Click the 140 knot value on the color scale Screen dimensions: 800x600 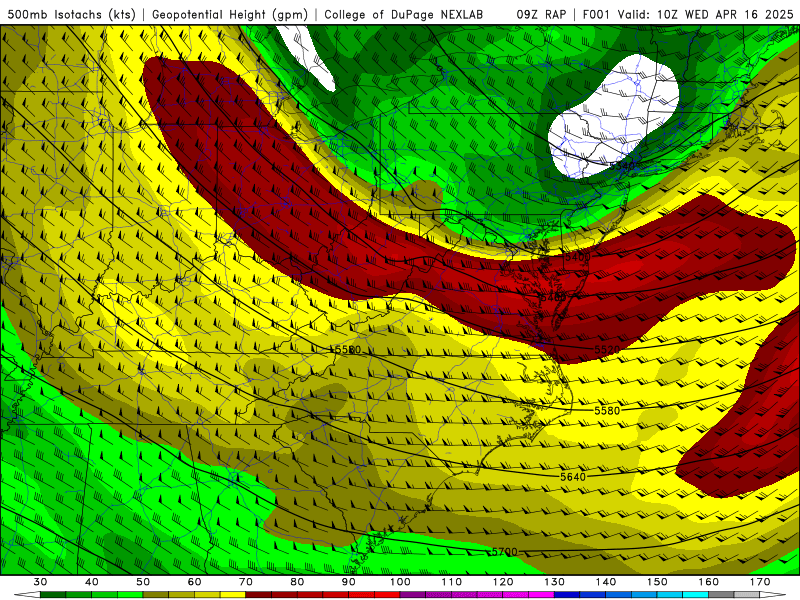click(606, 582)
